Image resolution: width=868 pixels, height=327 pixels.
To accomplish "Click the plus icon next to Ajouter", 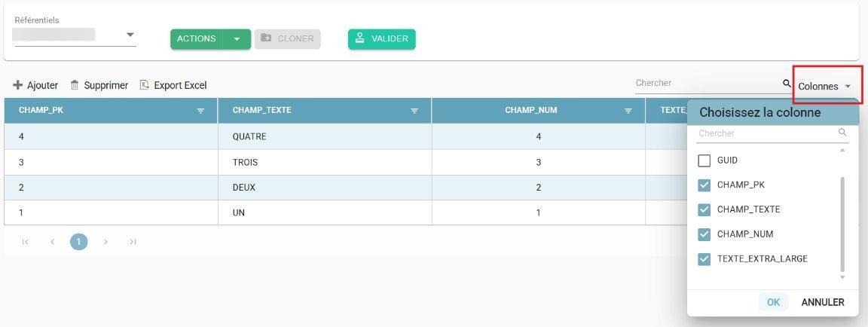I will pos(18,85).
